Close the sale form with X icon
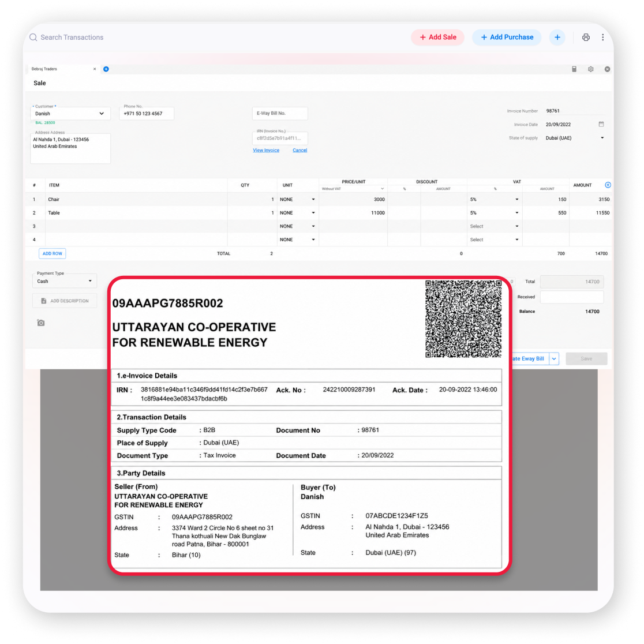The image size is (644, 644). (607, 69)
